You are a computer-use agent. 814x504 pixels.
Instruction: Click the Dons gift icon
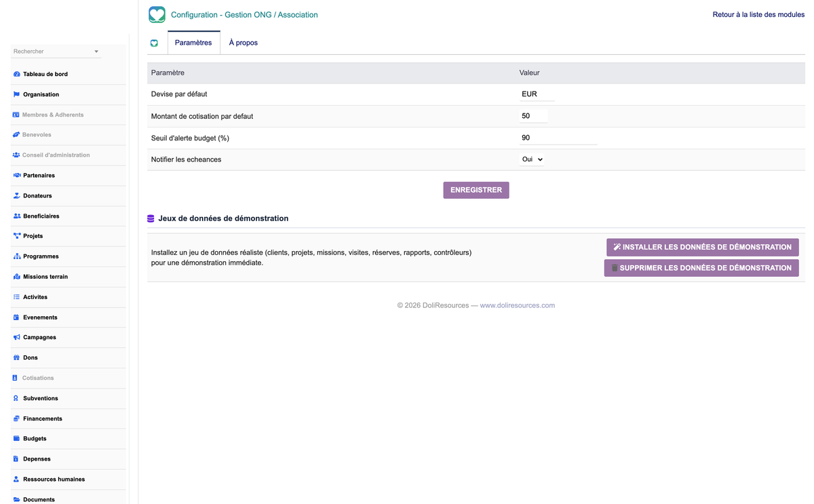[x=17, y=357]
